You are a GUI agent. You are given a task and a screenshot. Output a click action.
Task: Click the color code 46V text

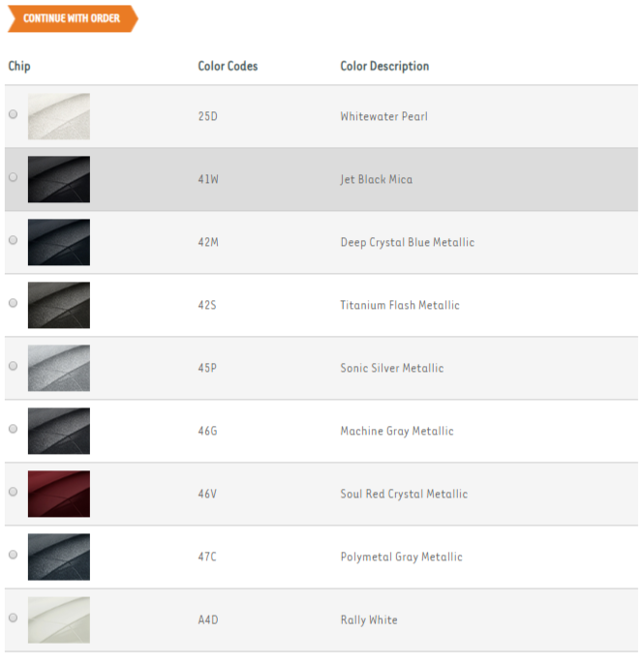[207, 495]
